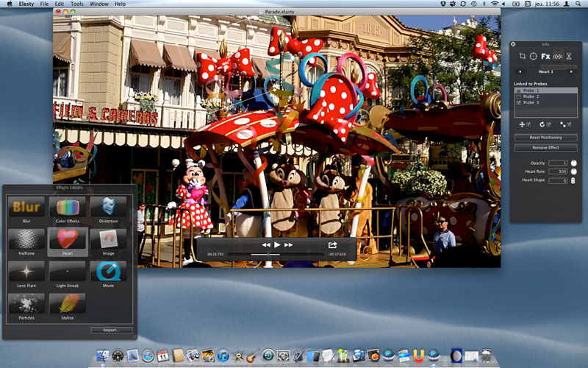Open the Elasty application menu

[x=26, y=4]
